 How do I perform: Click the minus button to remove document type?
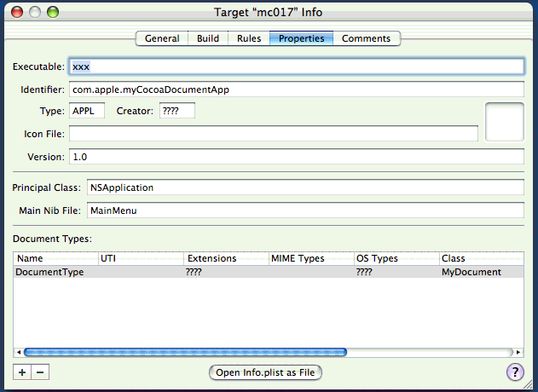[x=40, y=372]
